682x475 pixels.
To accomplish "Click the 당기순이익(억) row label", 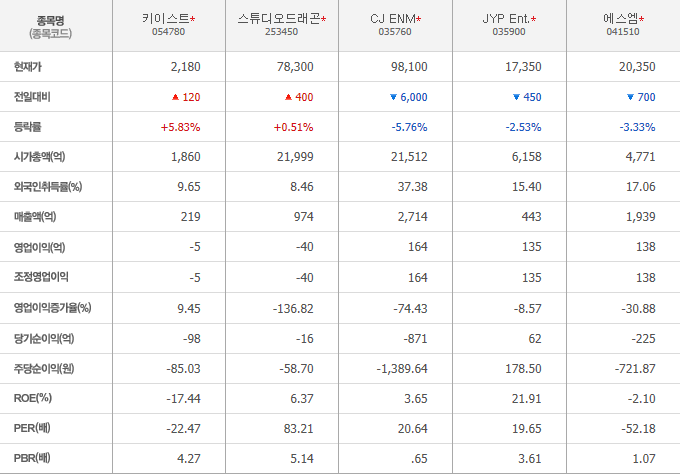I will [44, 338].
